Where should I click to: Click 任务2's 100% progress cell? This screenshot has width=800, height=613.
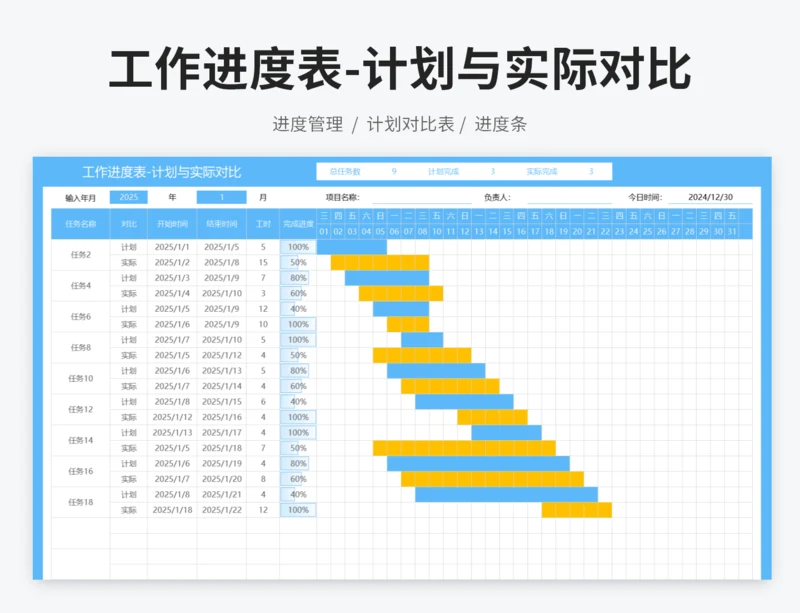point(298,246)
